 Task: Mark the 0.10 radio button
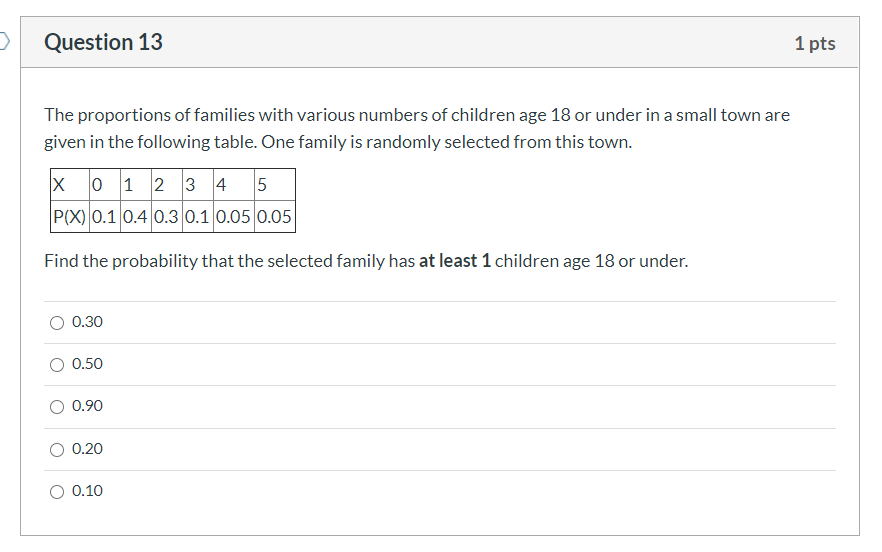57,492
